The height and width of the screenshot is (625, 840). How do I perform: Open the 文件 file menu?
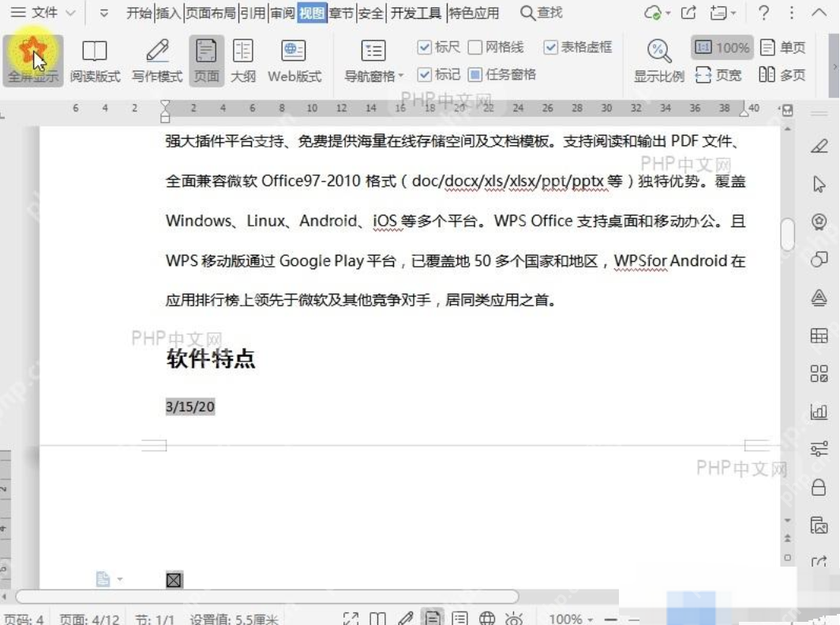click(34, 12)
